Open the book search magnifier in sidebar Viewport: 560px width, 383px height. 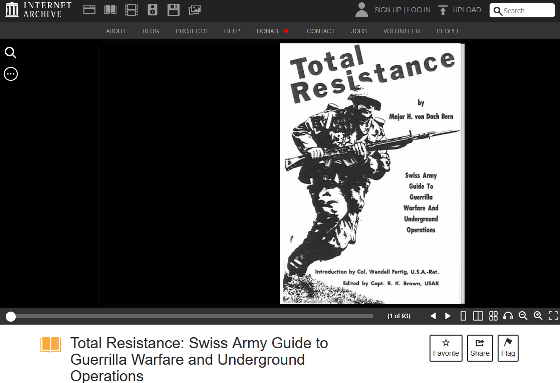pos(10,53)
